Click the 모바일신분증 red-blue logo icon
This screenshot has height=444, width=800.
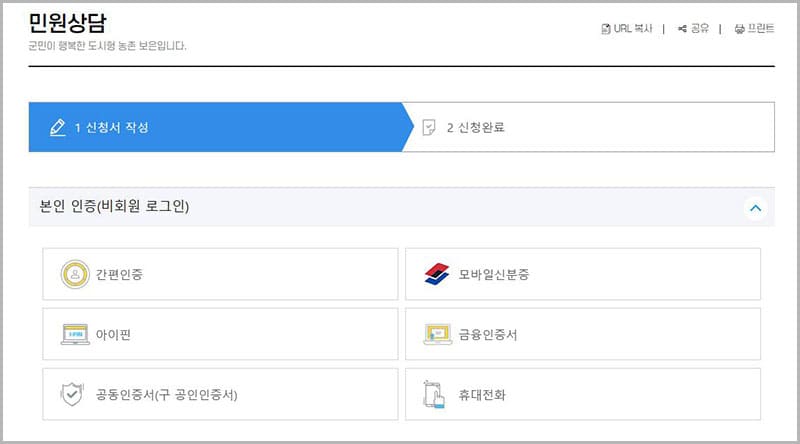437,274
